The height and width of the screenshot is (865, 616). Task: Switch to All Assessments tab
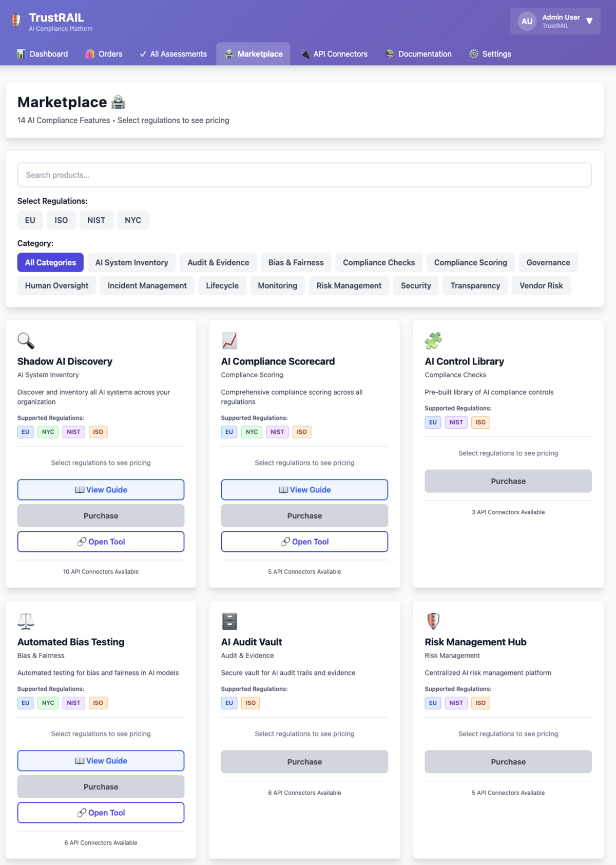tap(173, 54)
